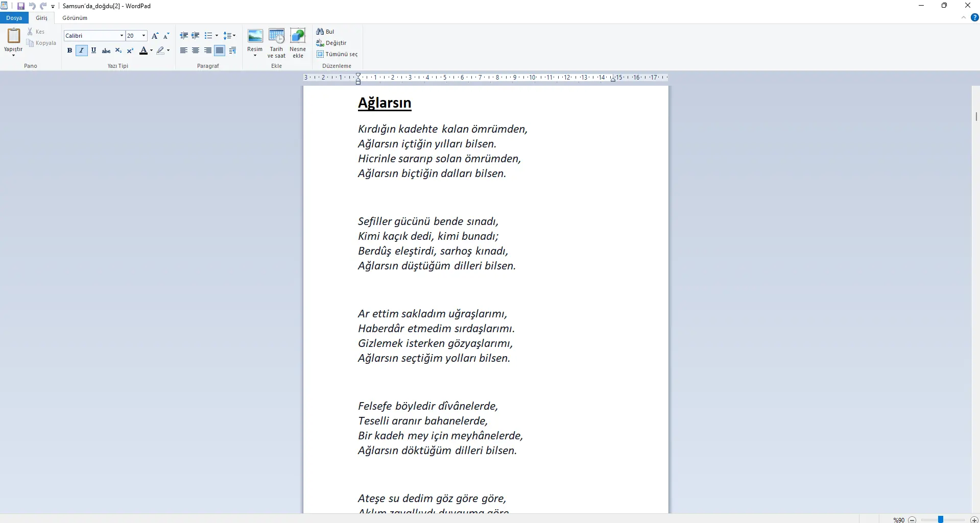Click Değiştir to replace text
The width and height of the screenshot is (980, 523).
click(331, 43)
